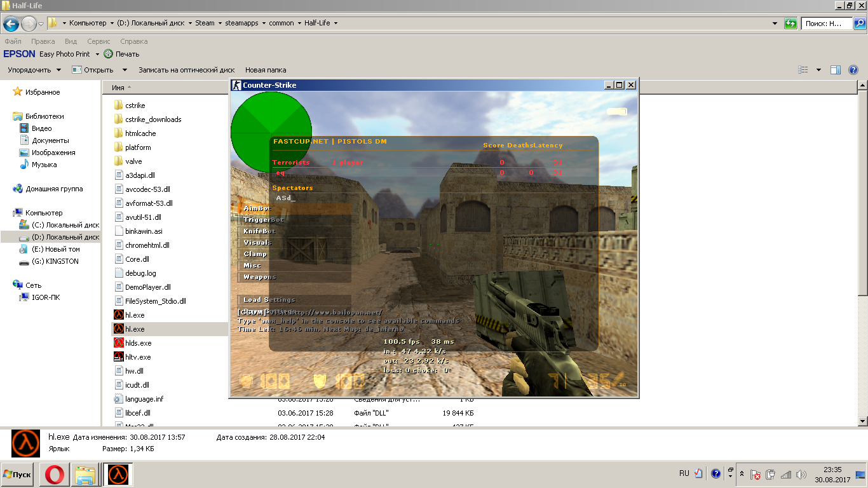Click the change view icon

pyautogui.click(x=803, y=70)
